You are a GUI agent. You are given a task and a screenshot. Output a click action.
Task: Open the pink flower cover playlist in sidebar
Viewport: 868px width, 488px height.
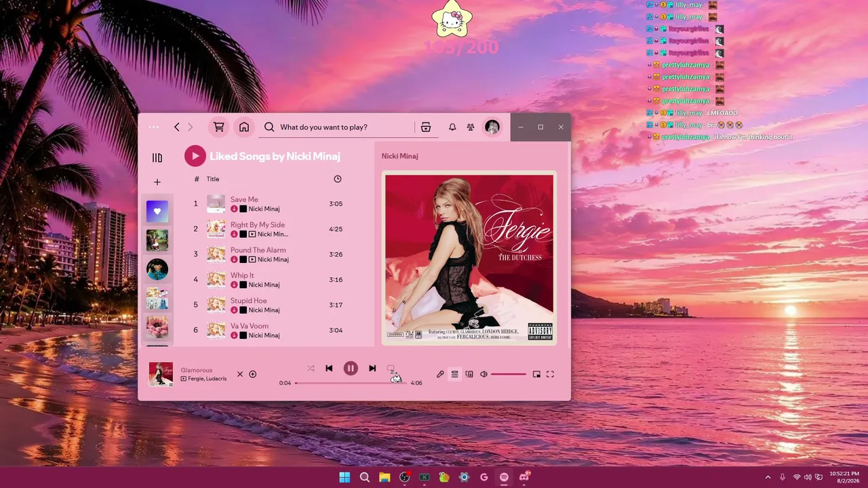point(157,327)
